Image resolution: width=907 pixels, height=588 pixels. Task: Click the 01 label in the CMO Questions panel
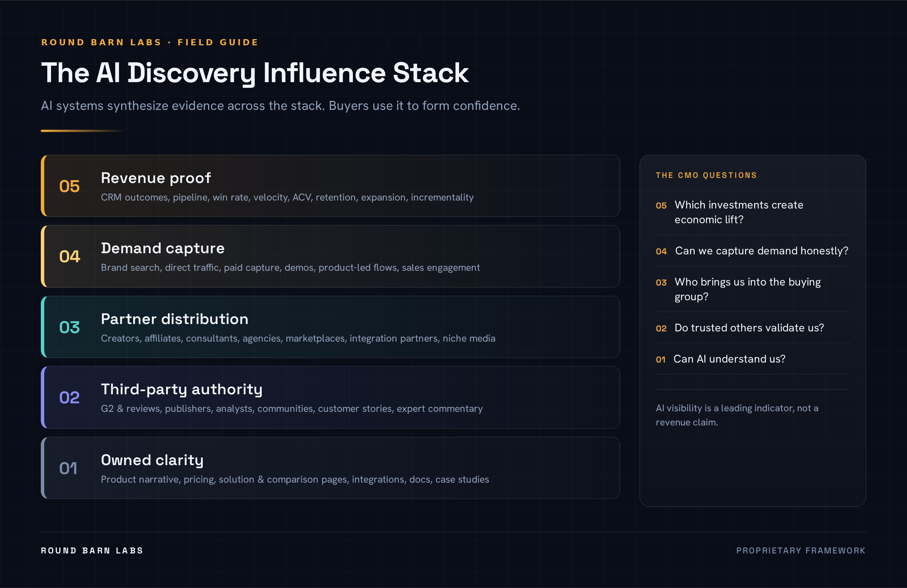pyautogui.click(x=660, y=359)
